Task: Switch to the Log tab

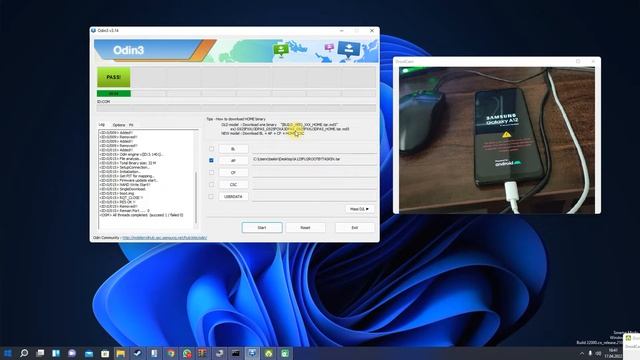Action: [102, 124]
